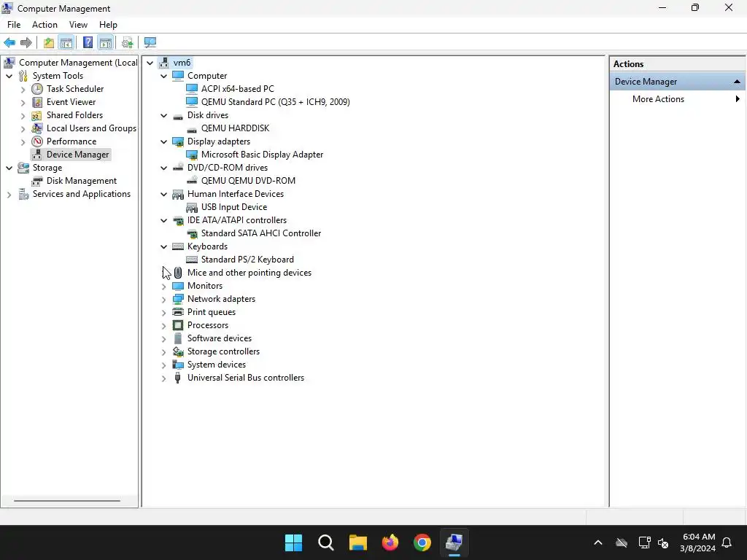
Task: Click the Print queues printer icon
Action: [x=178, y=312]
